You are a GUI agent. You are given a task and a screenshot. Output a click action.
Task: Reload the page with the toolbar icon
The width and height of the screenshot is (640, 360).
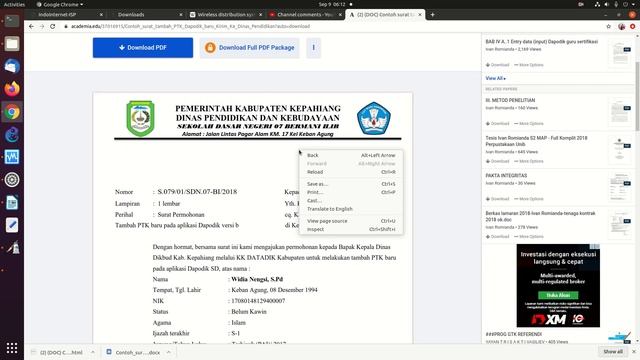pyautogui.click(x=53, y=26)
